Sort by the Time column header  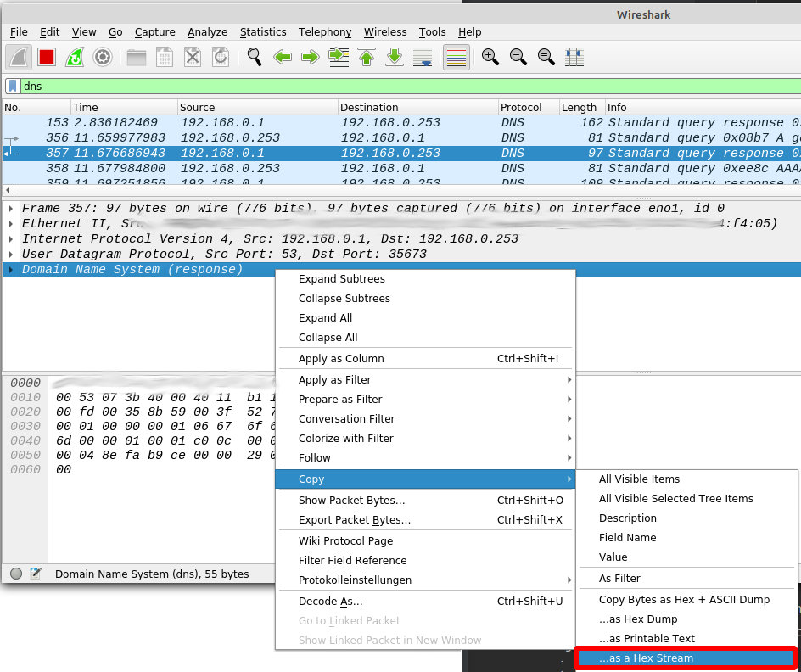(x=124, y=107)
